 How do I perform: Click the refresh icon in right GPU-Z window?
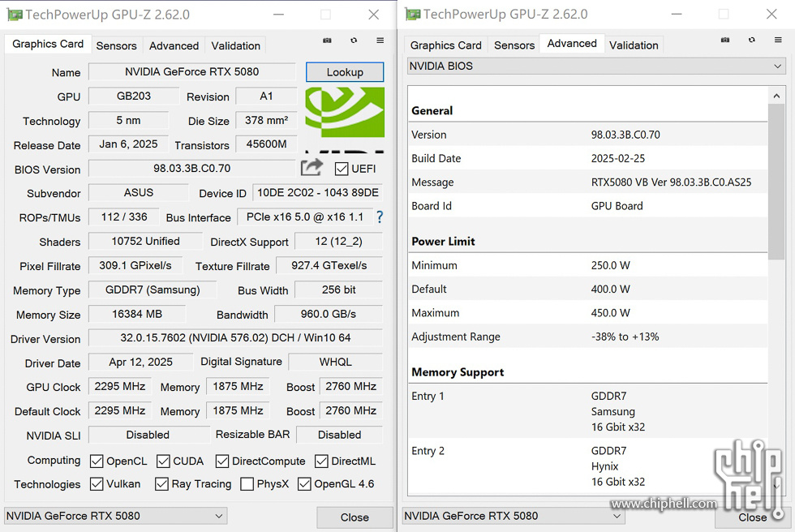[x=752, y=40]
